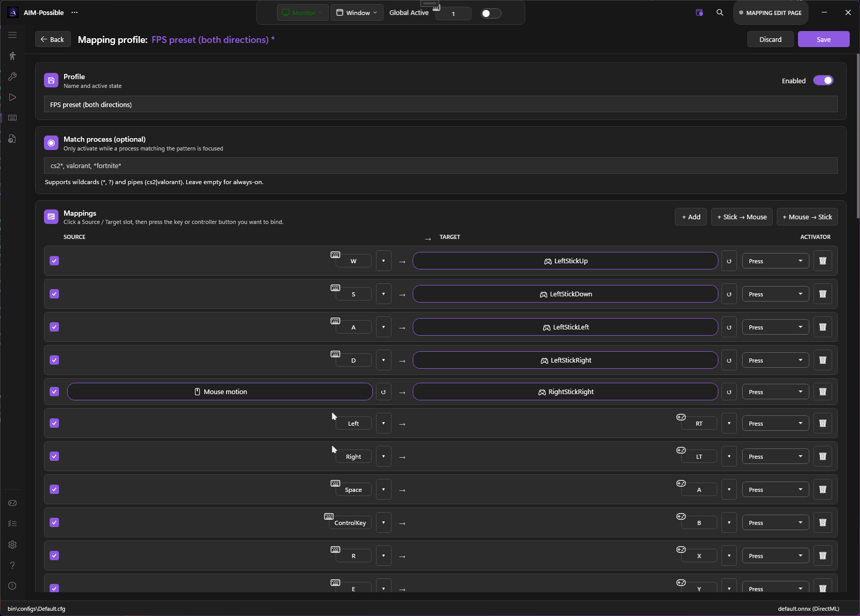Open the settings gear in the sidebar
The height and width of the screenshot is (616, 860).
tap(12, 545)
